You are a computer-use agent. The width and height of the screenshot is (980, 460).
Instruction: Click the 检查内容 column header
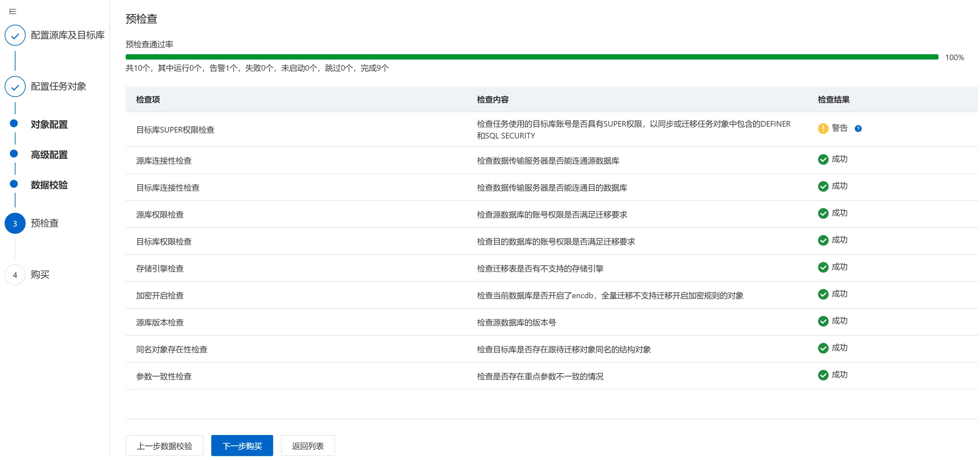493,100
